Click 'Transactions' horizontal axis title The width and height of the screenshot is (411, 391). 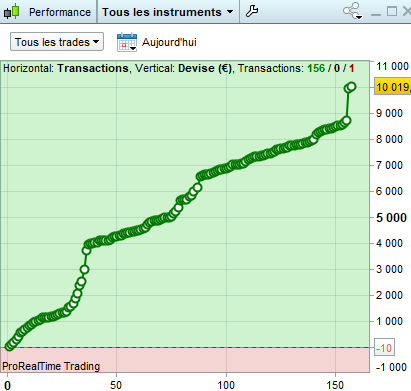tap(93, 68)
